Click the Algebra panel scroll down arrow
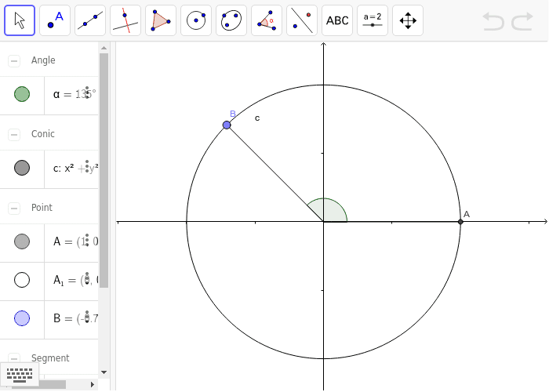549x392 pixels. [x=104, y=372]
